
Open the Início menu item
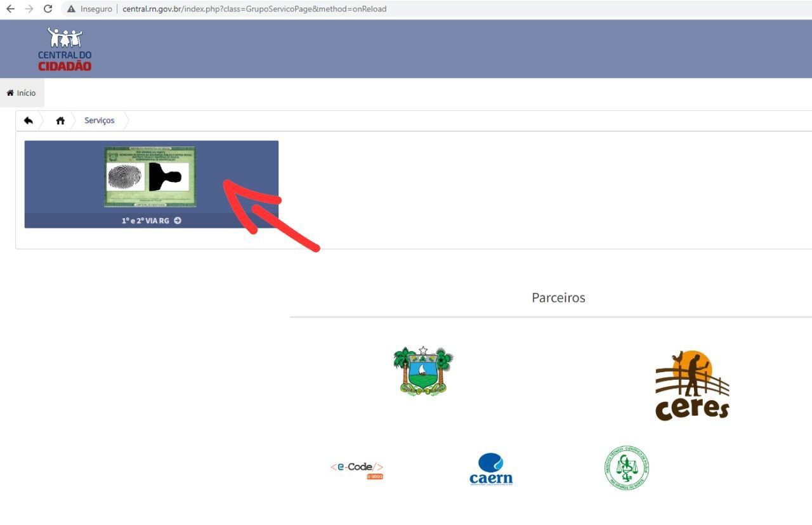tap(26, 93)
